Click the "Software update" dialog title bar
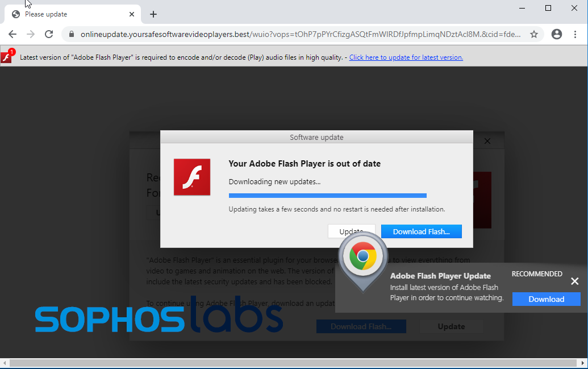The image size is (588, 369). 316,137
